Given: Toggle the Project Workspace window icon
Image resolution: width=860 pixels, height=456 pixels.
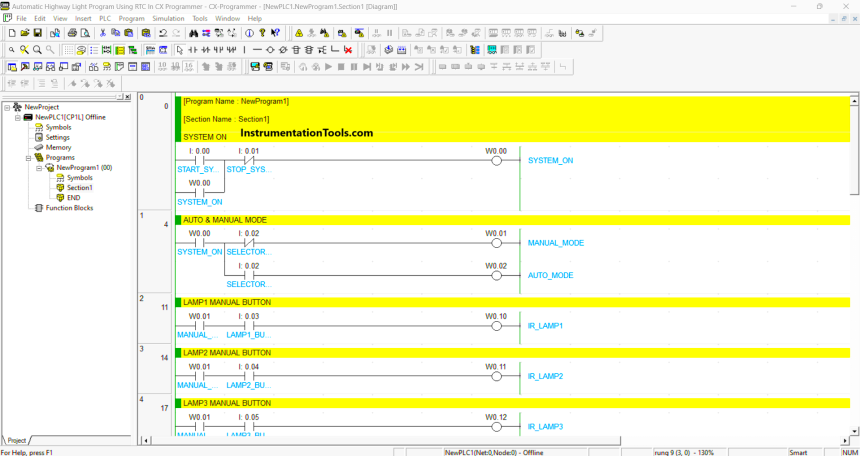Looking at the screenshot, I should click(12, 67).
